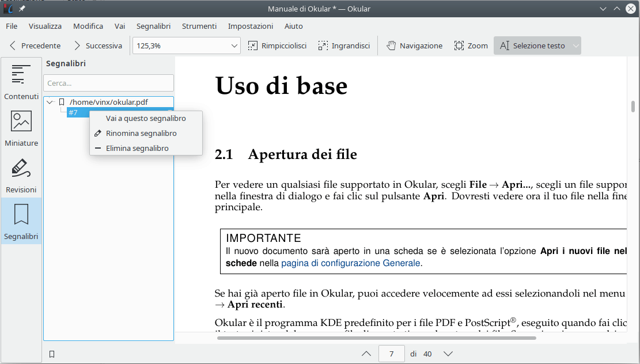Click the Cerca bookmark search field
Image resolution: width=640 pixels, height=364 pixels.
click(108, 83)
